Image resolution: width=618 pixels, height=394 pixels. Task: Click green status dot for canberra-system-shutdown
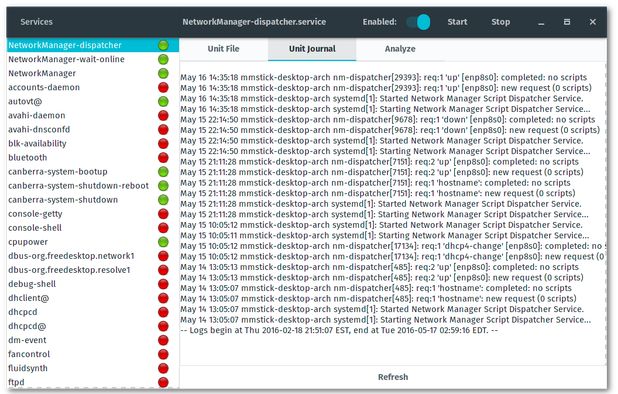click(x=163, y=200)
